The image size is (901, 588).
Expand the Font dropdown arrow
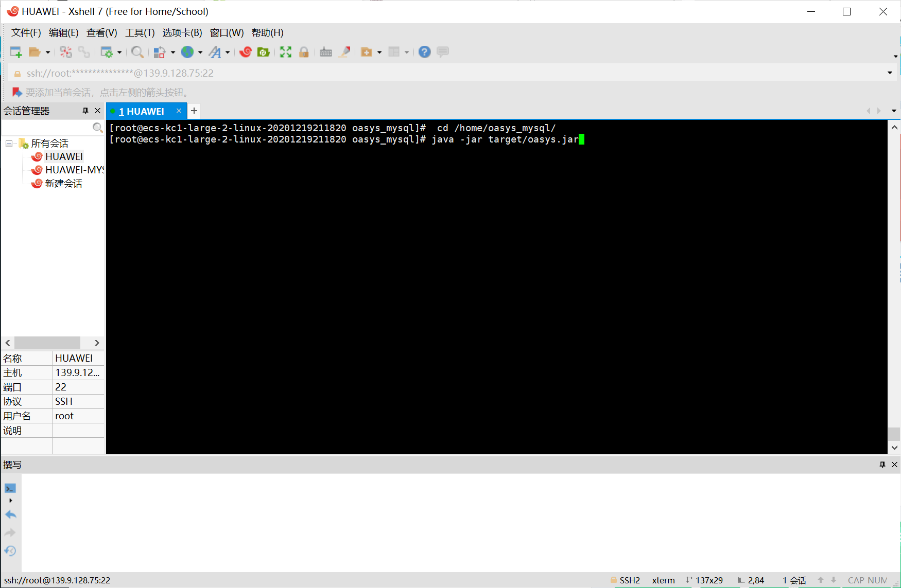(x=228, y=52)
